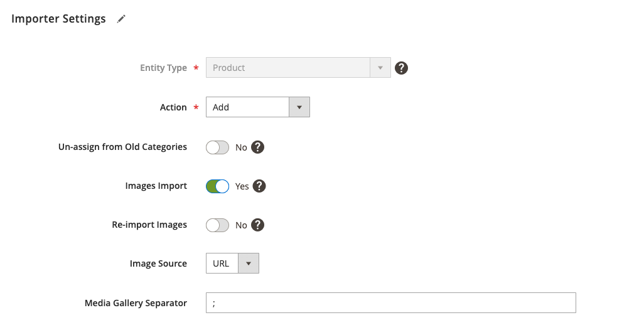644x325 pixels.
Task: Click the Un-assign from Old Categories label
Action: point(122,147)
